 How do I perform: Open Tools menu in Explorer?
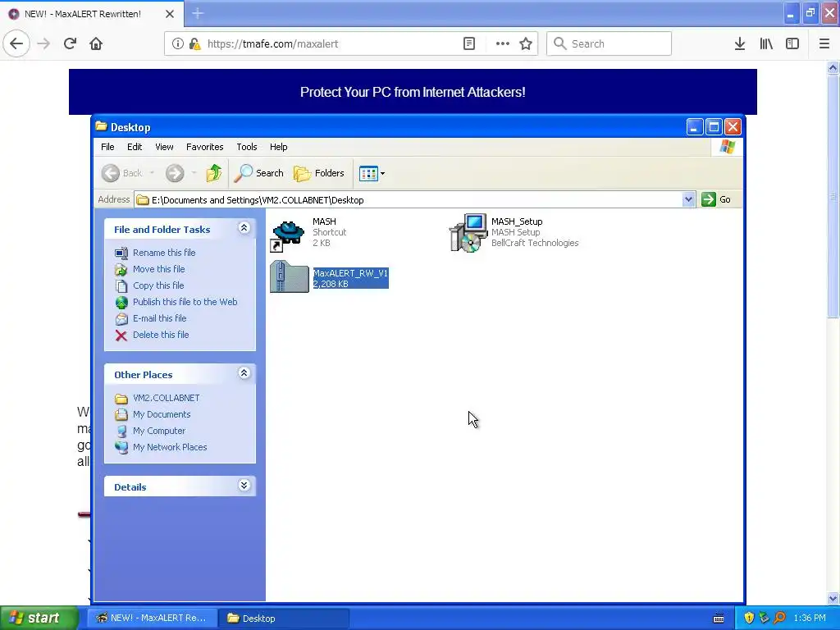click(x=246, y=147)
